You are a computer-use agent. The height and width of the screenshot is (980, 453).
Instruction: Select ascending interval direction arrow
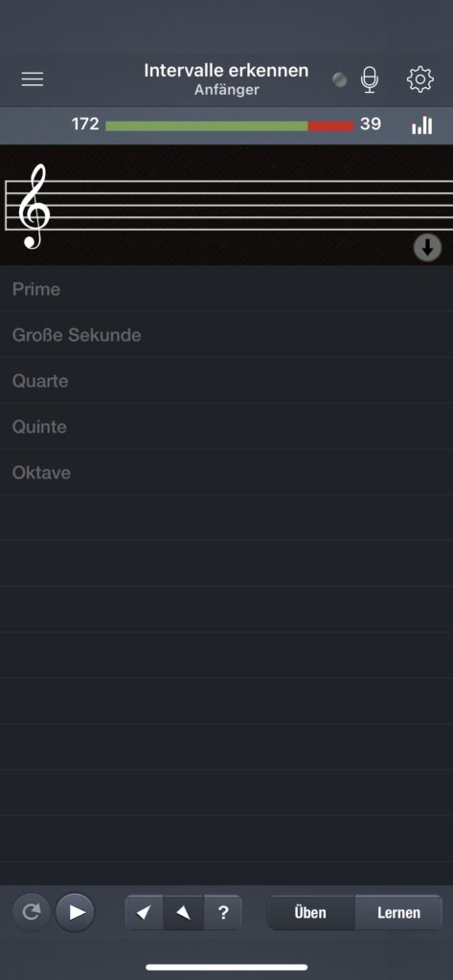coord(145,912)
